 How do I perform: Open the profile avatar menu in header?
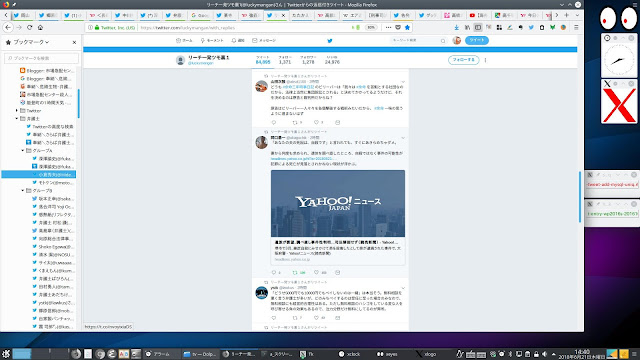pyautogui.click(x=457, y=40)
